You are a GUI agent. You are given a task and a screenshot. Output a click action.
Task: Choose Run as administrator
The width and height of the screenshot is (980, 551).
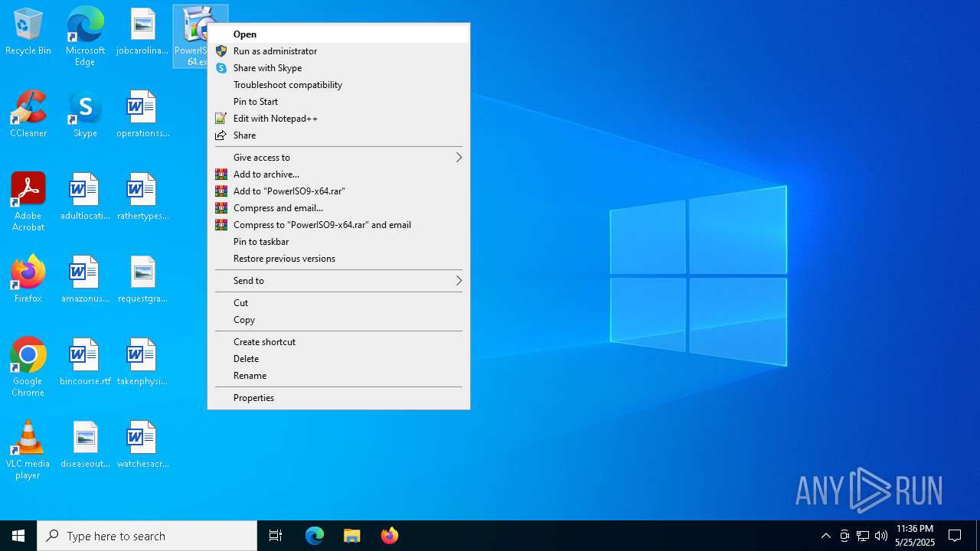coord(339,51)
